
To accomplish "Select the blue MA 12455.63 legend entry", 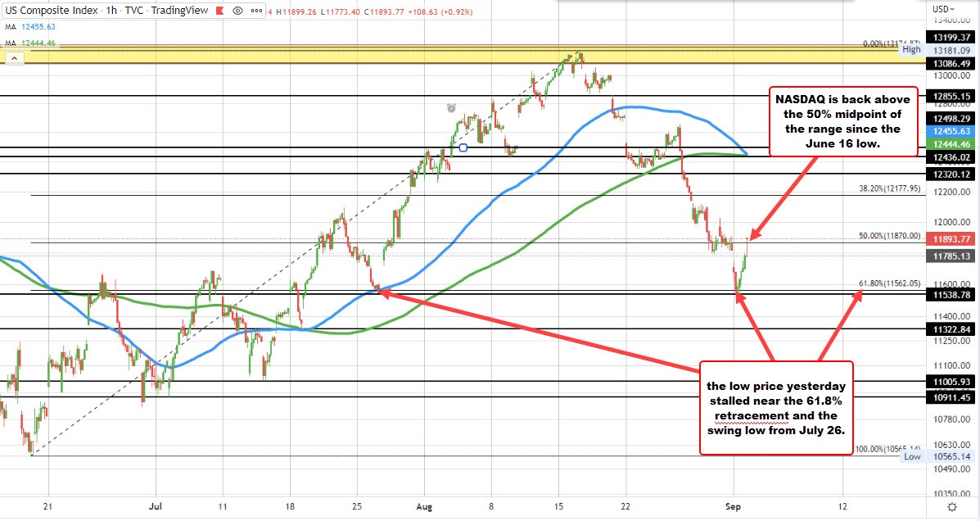I will click(30, 27).
